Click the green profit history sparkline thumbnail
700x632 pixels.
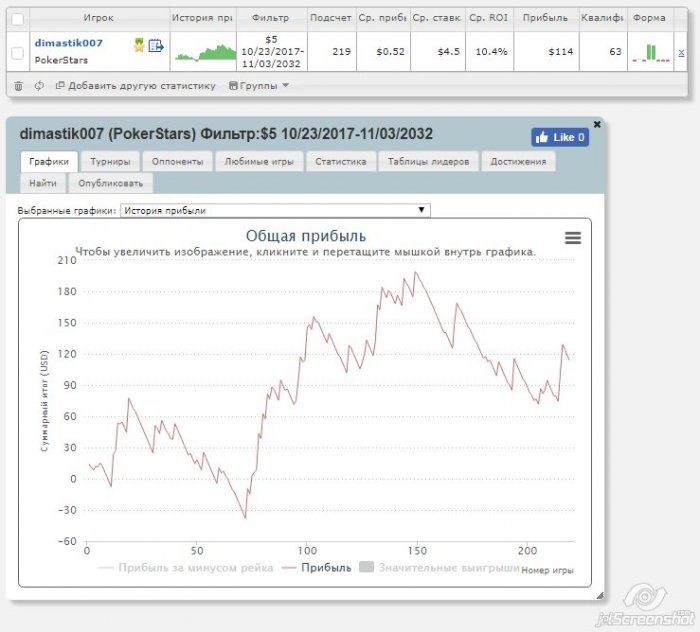(205, 52)
